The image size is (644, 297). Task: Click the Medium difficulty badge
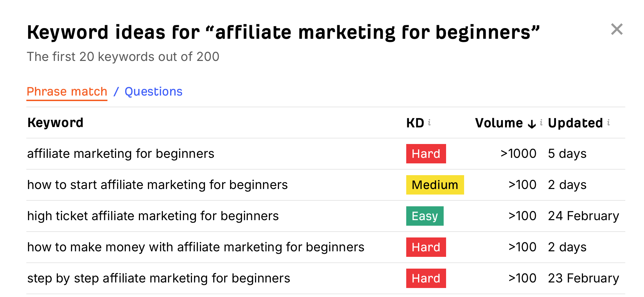pyautogui.click(x=435, y=185)
